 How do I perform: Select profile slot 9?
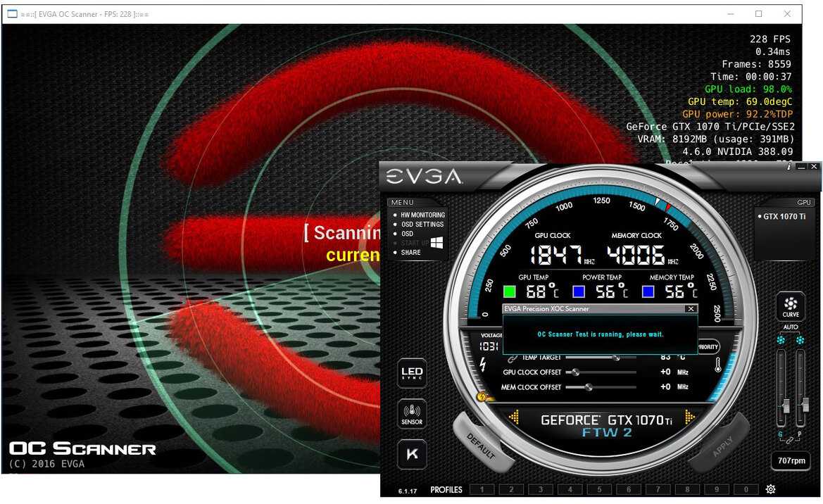click(x=717, y=489)
